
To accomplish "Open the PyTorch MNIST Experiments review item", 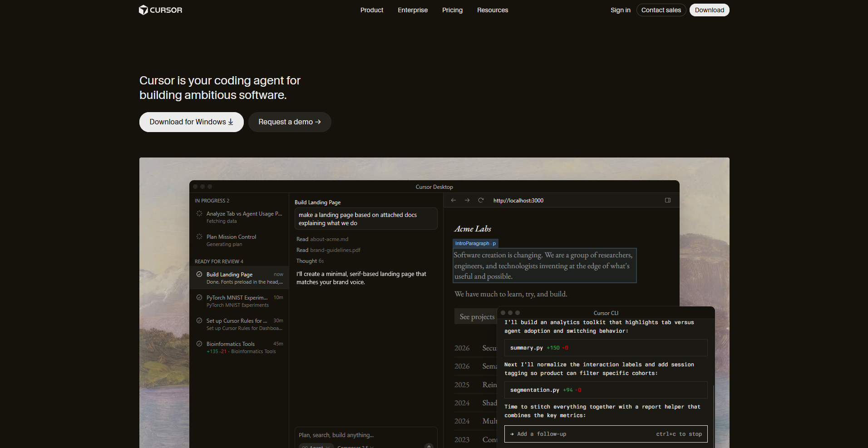I will 239,301.
